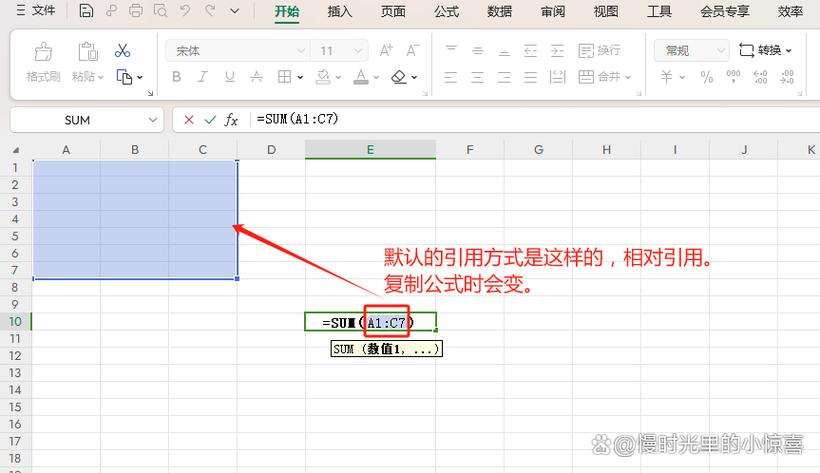Click the Justify alignment icon
This screenshot has height=473, width=820.
pyautogui.click(x=530, y=77)
